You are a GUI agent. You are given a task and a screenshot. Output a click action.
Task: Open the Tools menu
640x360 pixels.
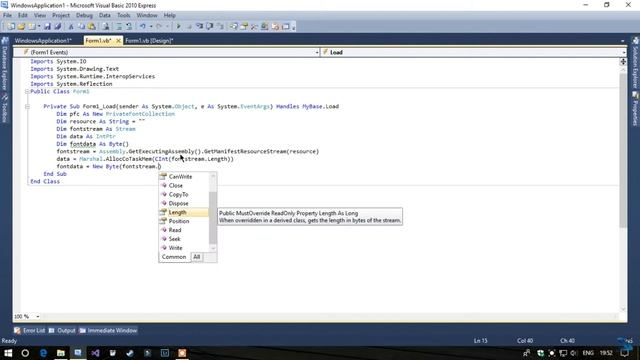pyautogui.click(x=124, y=15)
